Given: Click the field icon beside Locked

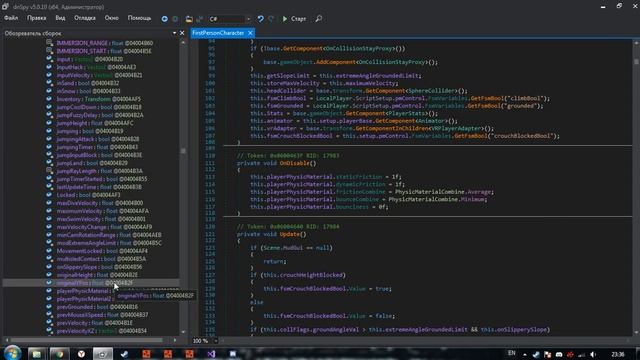Looking at the screenshot, I should click(x=49, y=195).
